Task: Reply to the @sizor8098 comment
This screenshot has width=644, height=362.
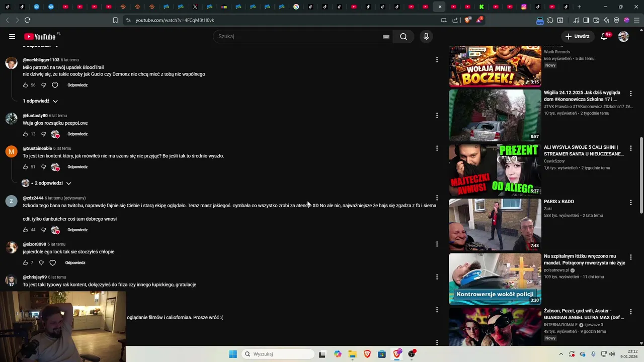Action: (75, 262)
